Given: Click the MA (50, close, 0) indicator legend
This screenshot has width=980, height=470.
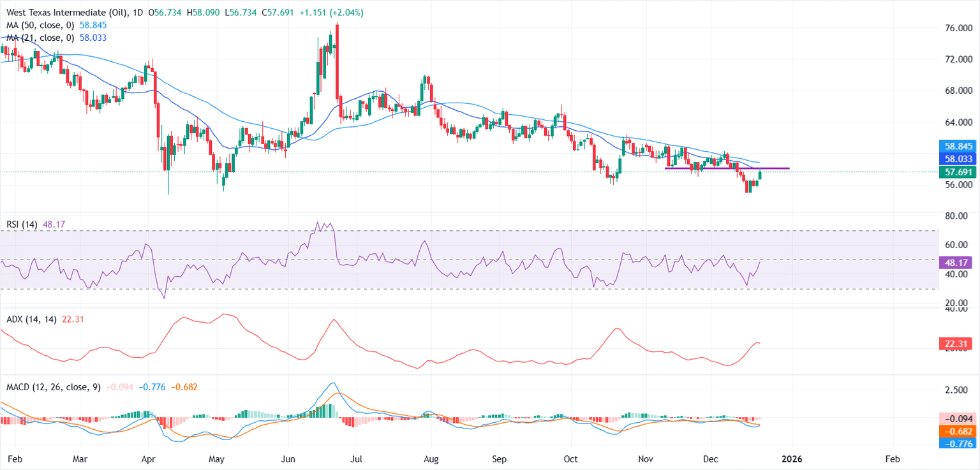Looking at the screenshot, I should click(40, 26).
